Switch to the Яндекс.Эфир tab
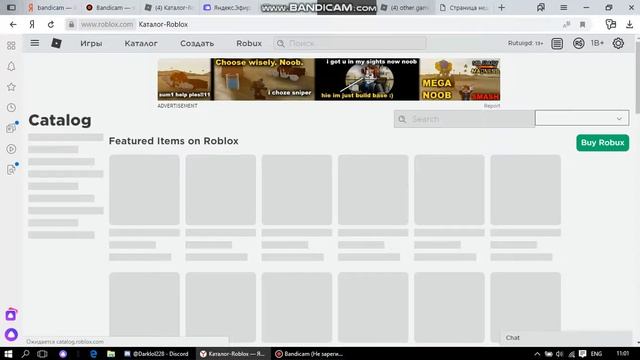This screenshot has width=640, height=360. coord(227,7)
